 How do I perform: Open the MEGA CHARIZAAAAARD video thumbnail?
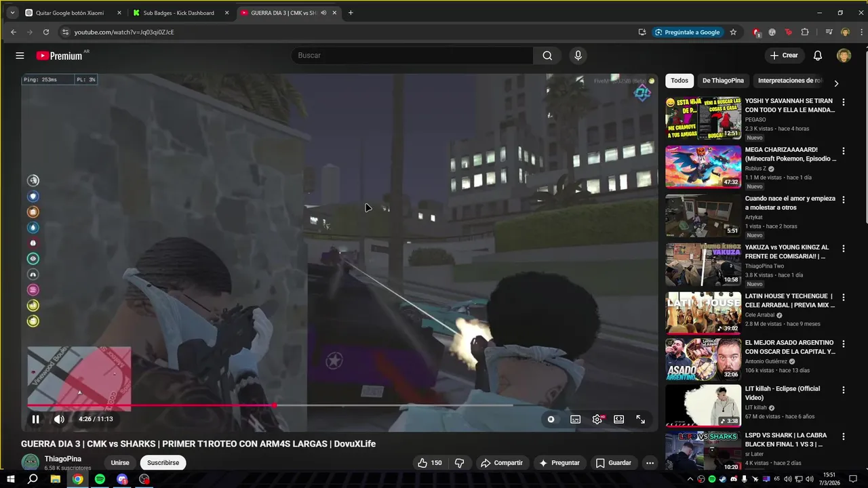pyautogui.click(x=703, y=167)
